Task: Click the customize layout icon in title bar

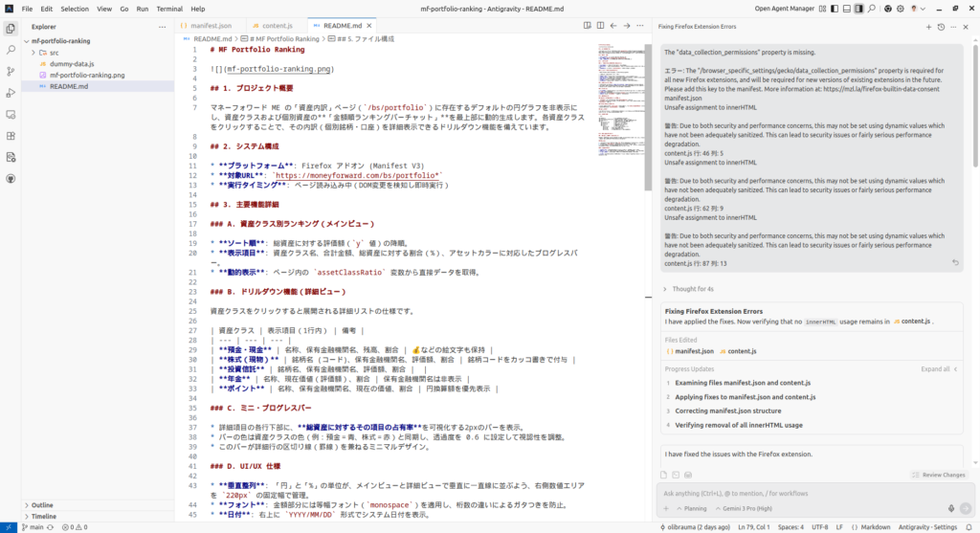Action: click(822, 9)
